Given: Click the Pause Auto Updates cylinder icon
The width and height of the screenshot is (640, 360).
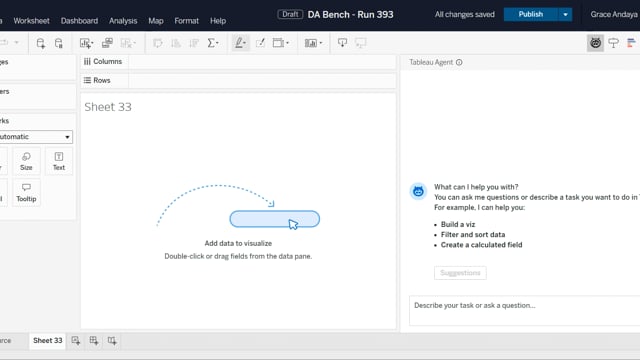Looking at the screenshot, I should coord(59,43).
